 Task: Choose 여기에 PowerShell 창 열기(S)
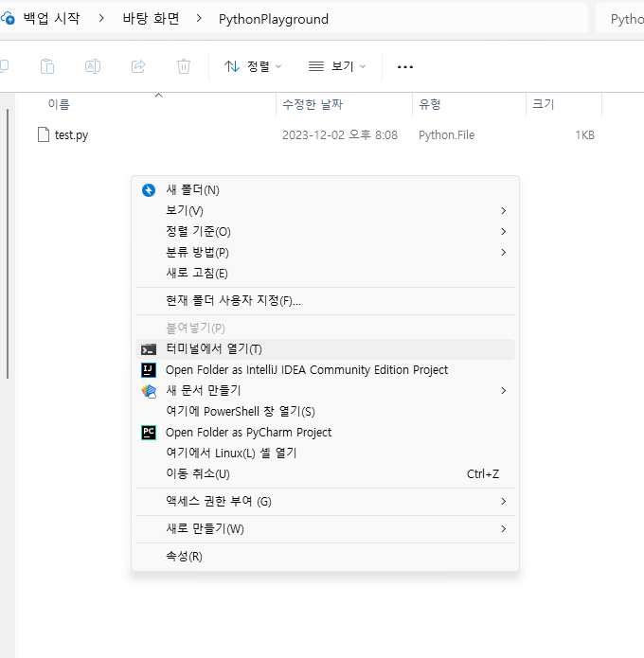[326, 411]
